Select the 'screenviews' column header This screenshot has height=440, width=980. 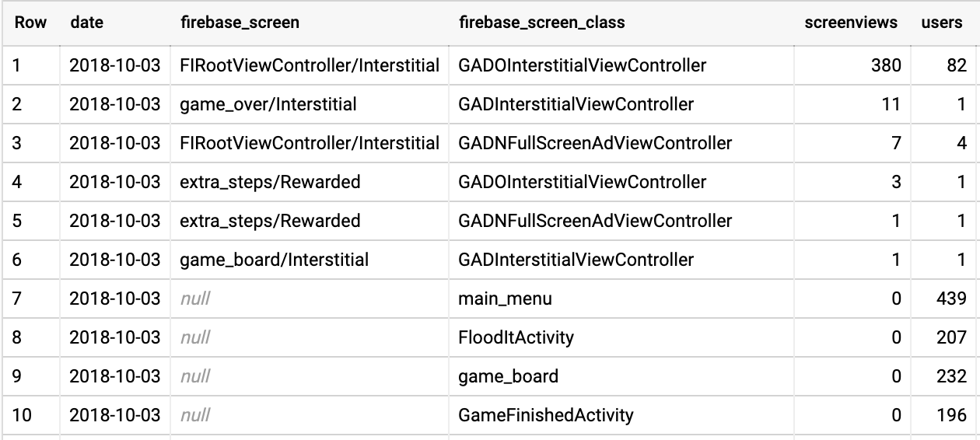[x=850, y=23]
